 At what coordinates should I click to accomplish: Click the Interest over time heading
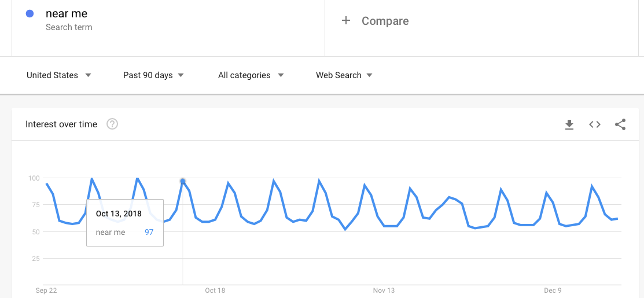pyautogui.click(x=61, y=124)
